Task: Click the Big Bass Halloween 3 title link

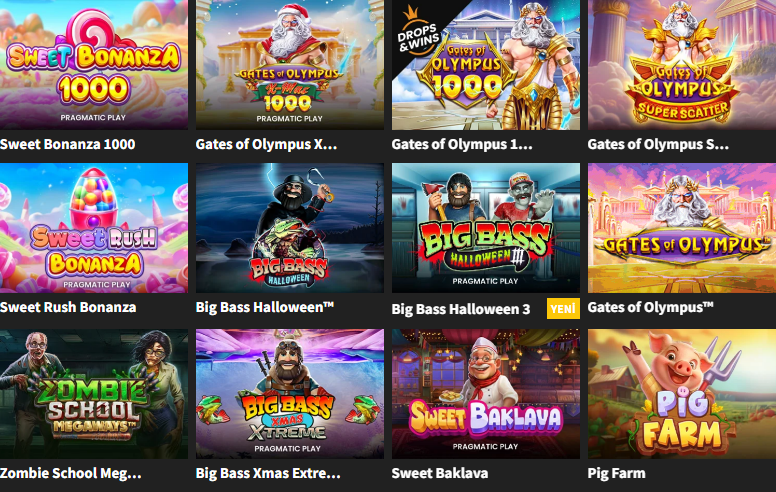Action: click(x=461, y=309)
